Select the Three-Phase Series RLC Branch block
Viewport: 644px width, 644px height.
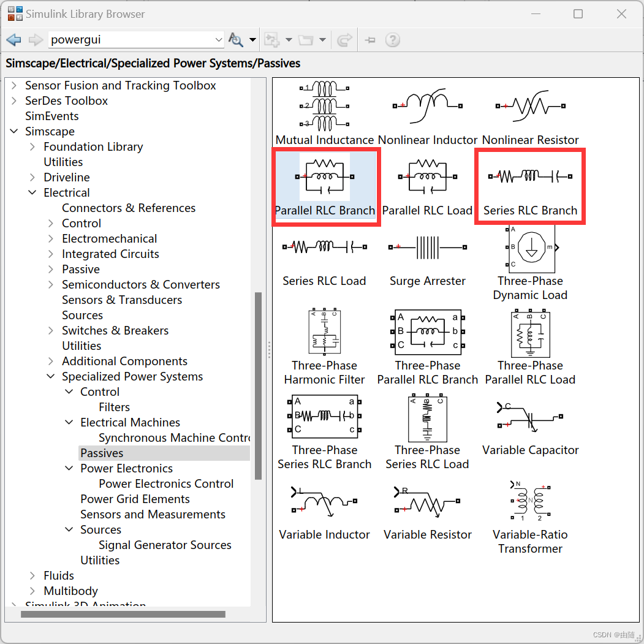324,432
